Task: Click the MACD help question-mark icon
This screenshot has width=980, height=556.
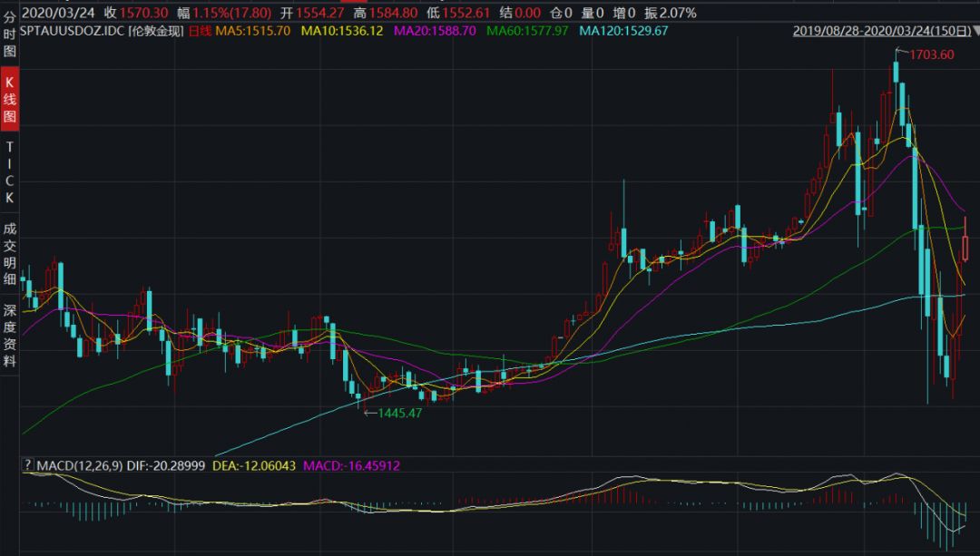Action: (x=27, y=465)
